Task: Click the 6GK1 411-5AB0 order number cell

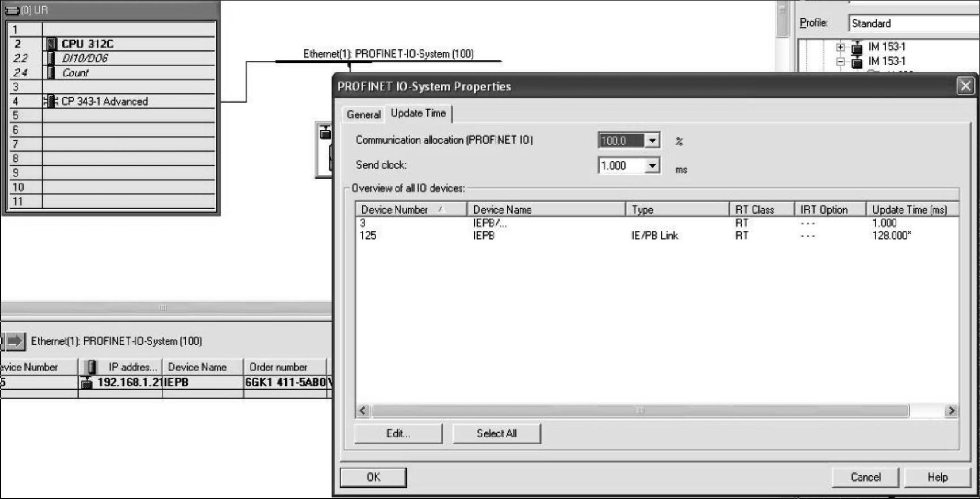Action: [x=285, y=382]
